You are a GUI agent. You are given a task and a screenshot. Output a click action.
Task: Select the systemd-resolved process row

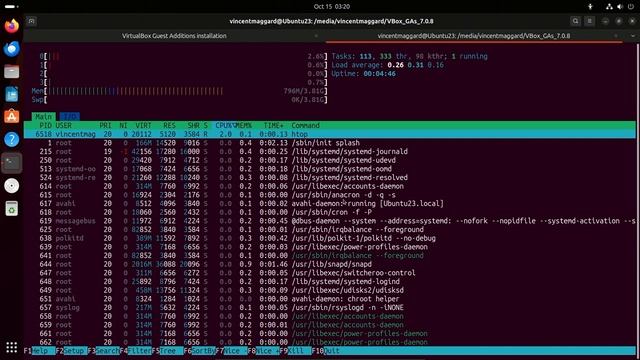click(x=329, y=178)
